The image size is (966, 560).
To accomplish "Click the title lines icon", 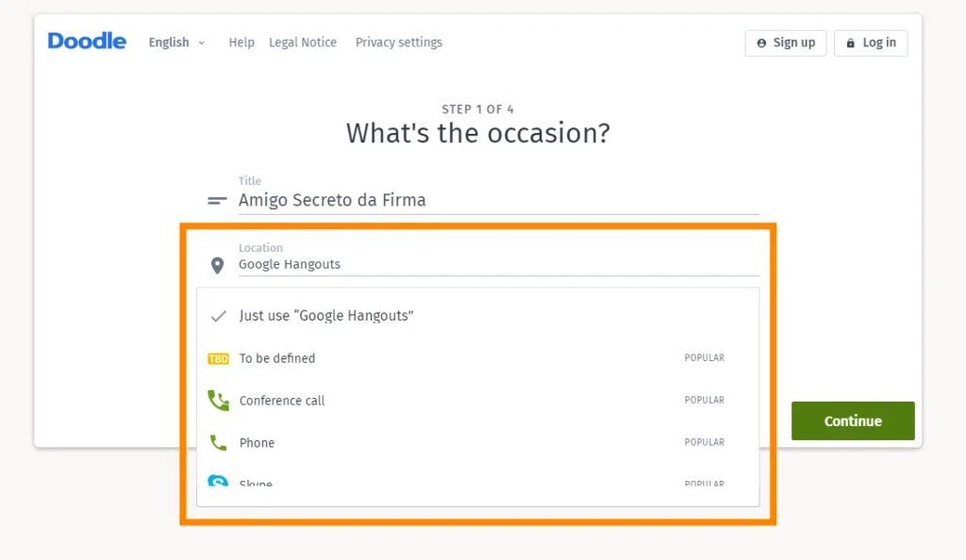I will 217,201.
